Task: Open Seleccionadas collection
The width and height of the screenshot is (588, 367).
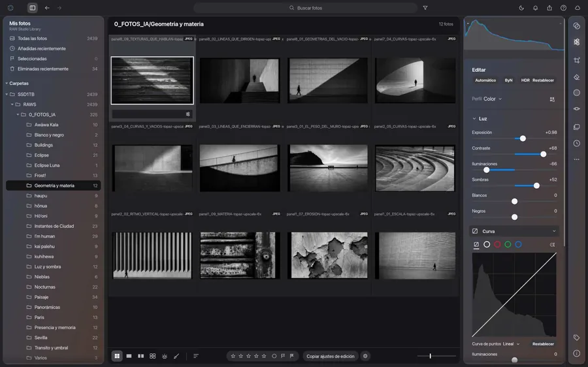Action: coord(54,59)
